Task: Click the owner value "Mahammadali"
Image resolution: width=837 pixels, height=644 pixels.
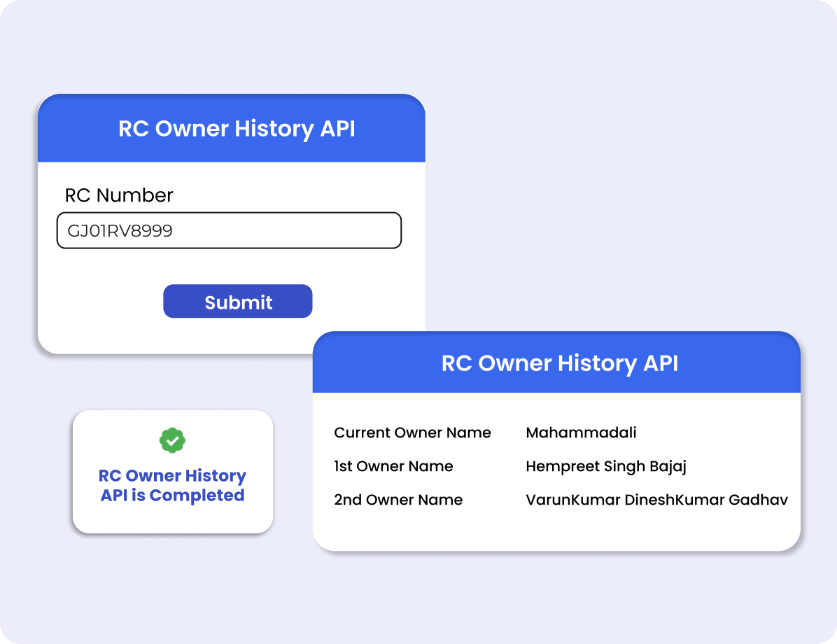Action: pyautogui.click(x=581, y=433)
